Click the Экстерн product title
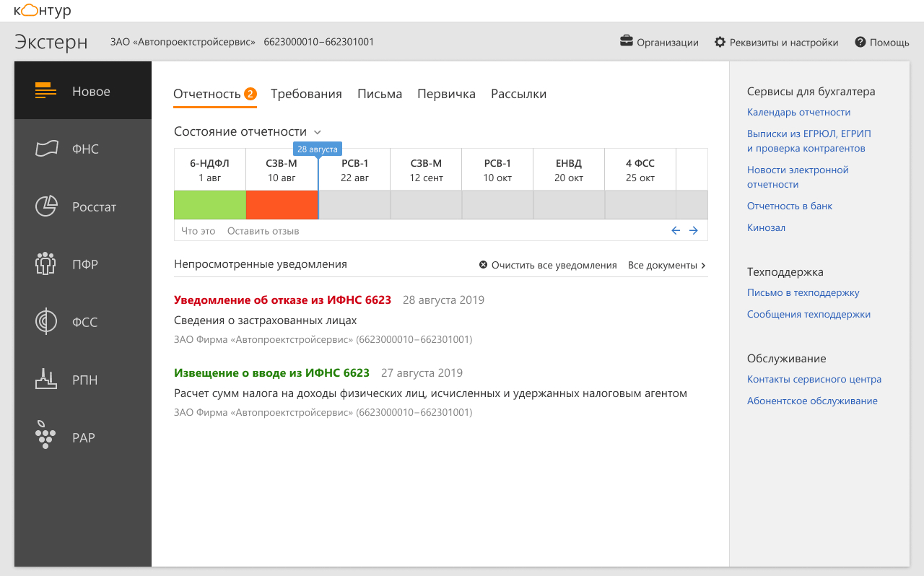The width and height of the screenshot is (924, 576). point(51,42)
